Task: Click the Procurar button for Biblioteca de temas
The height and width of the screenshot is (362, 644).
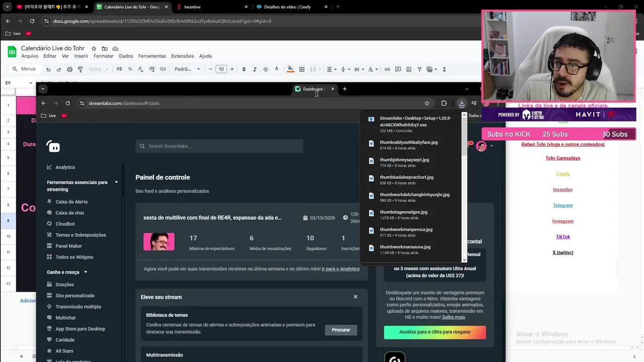Action: 341,330
